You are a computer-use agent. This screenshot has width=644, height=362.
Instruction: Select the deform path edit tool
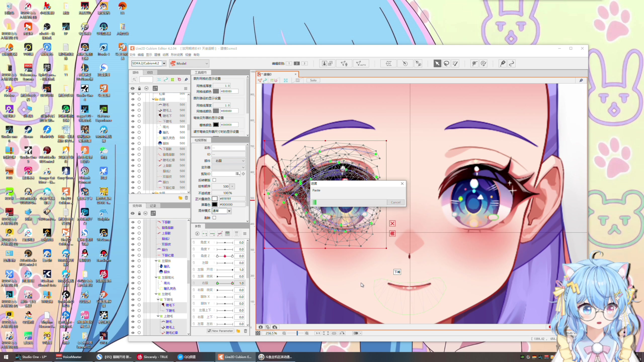pyautogui.click(x=474, y=63)
